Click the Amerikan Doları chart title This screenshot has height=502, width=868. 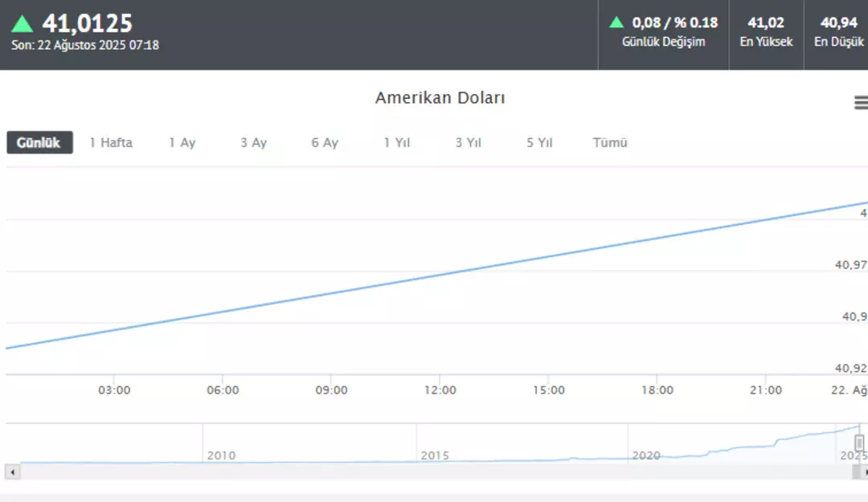440,98
